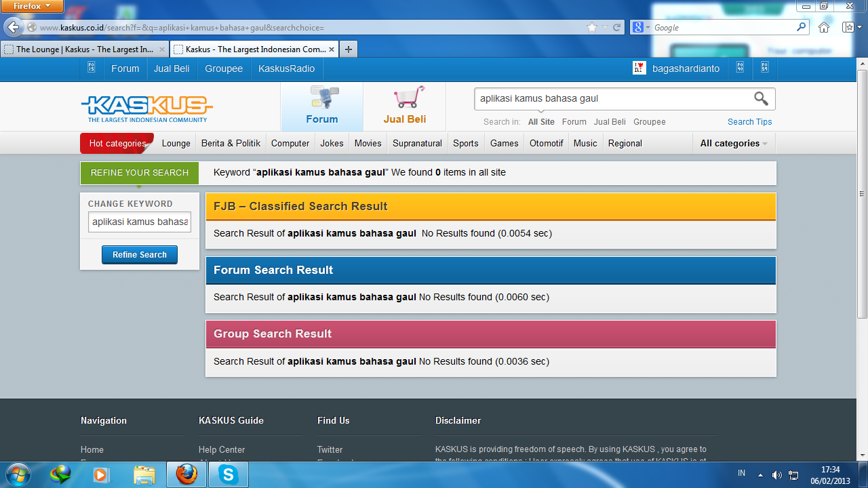Set 'Search in' to Jual Beli

tap(610, 122)
